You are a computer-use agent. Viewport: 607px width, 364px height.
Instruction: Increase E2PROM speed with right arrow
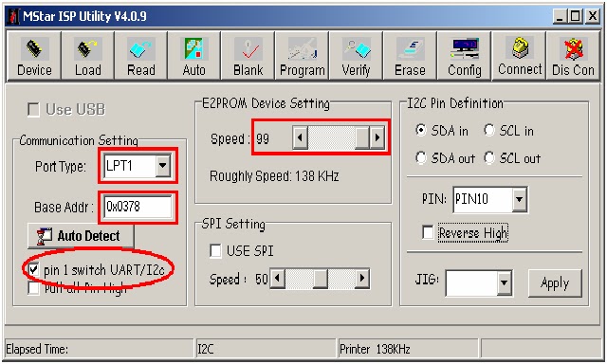(377, 137)
